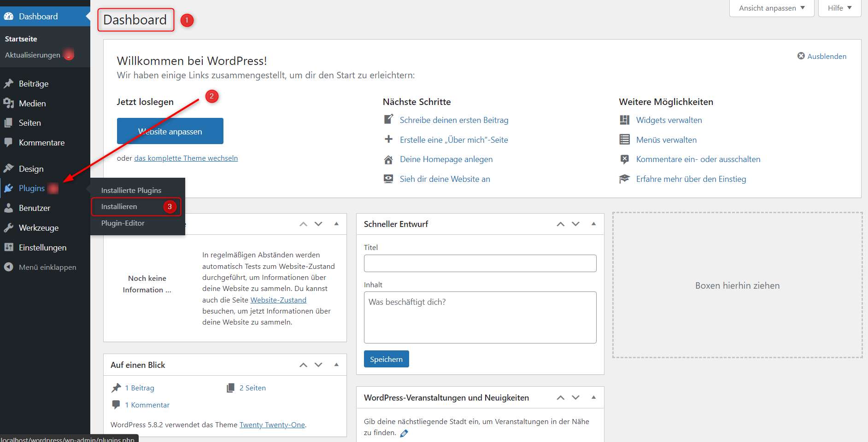This screenshot has height=442, width=868.
Task: Open the Website-Zustand link
Action: tap(278, 300)
